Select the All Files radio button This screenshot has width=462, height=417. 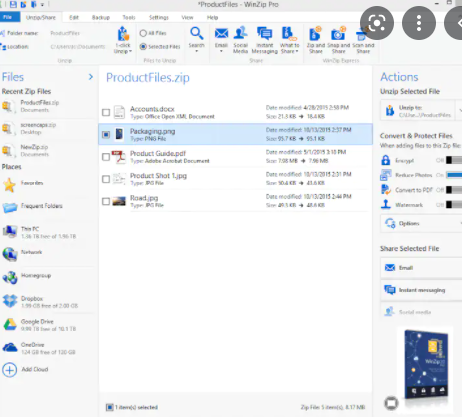click(143, 33)
